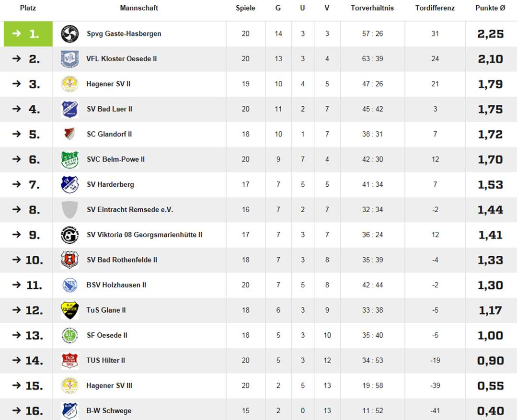
Task: Open the Hagener SV II team link
Action: (x=108, y=84)
